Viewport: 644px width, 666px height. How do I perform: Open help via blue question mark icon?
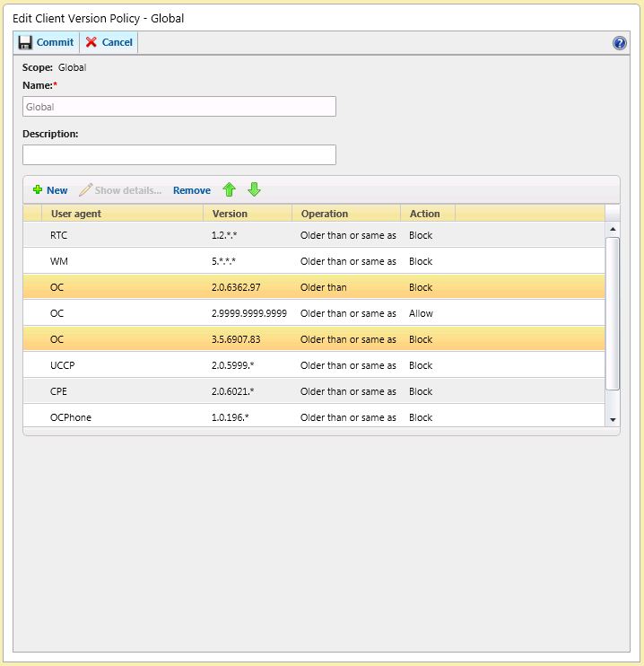pyautogui.click(x=619, y=43)
